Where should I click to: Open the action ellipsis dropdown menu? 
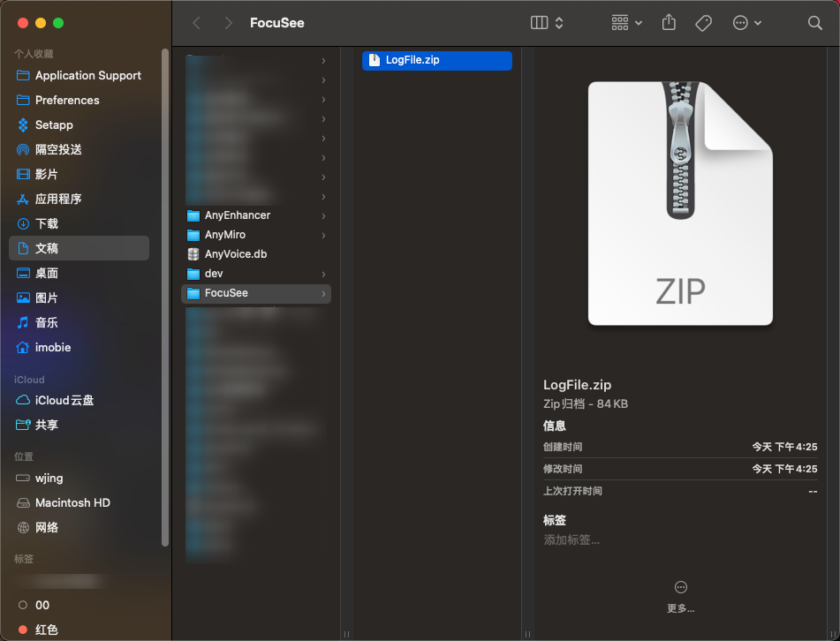coord(746,23)
